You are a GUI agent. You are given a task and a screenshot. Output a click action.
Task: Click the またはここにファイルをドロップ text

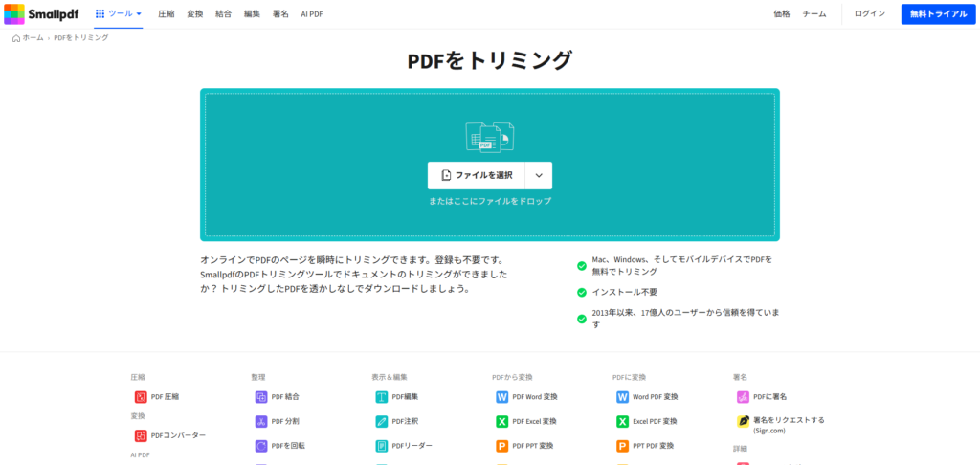tap(490, 201)
